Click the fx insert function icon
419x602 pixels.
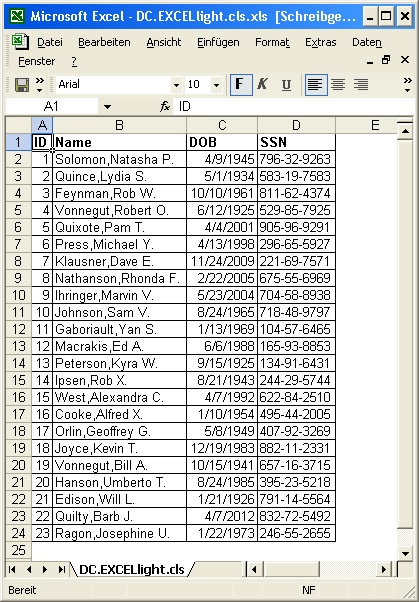[x=165, y=106]
